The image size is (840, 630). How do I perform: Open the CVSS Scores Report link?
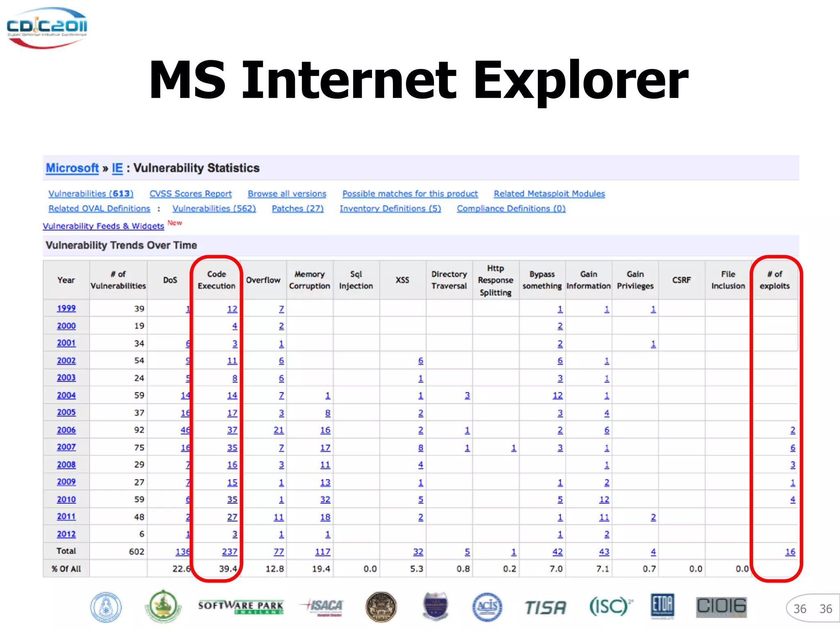coord(191,194)
